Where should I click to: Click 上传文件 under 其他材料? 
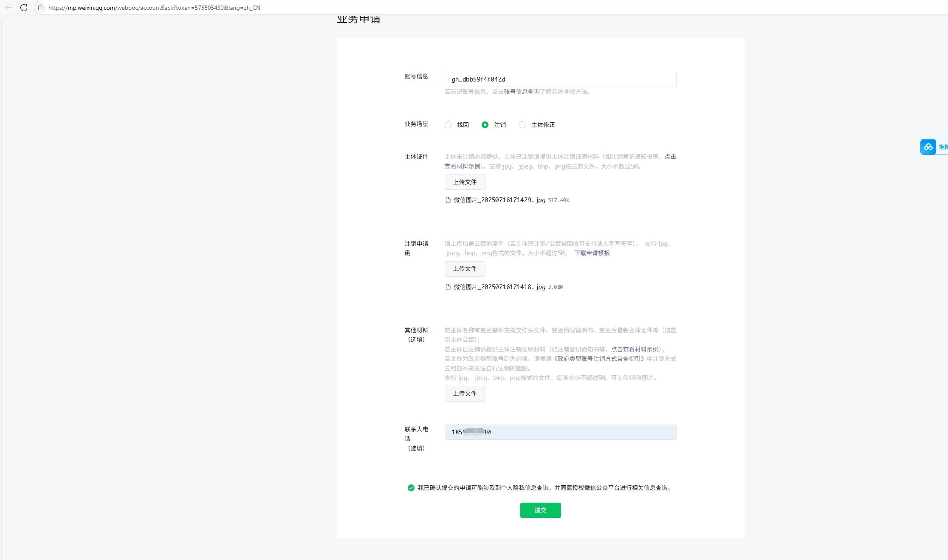click(x=465, y=394)
